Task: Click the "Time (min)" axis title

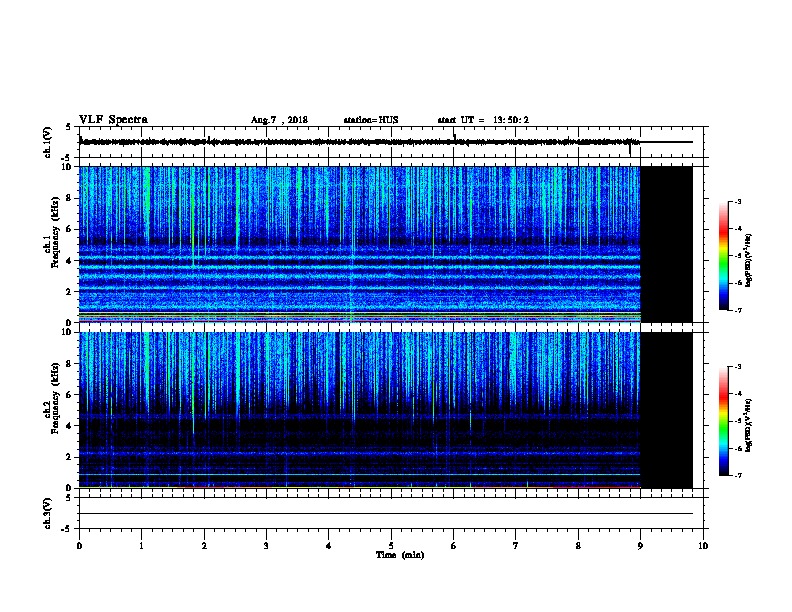Action: pos(400,555)
